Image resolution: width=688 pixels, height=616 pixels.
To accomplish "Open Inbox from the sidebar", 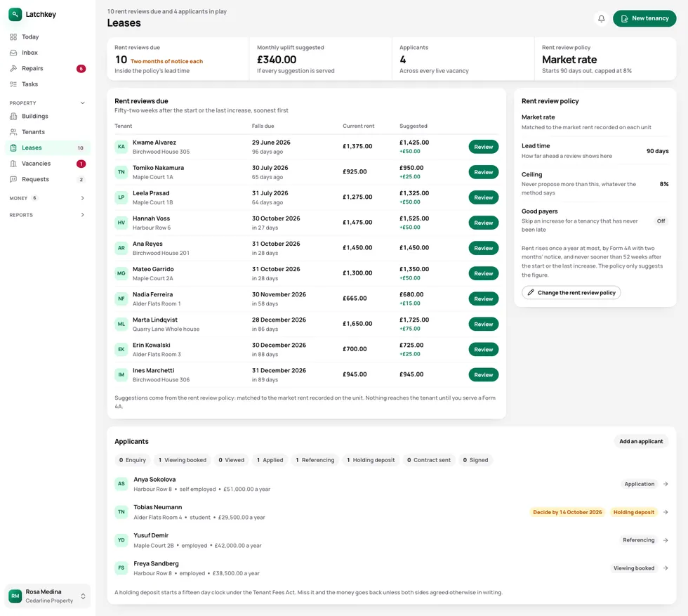I will 48,53.
